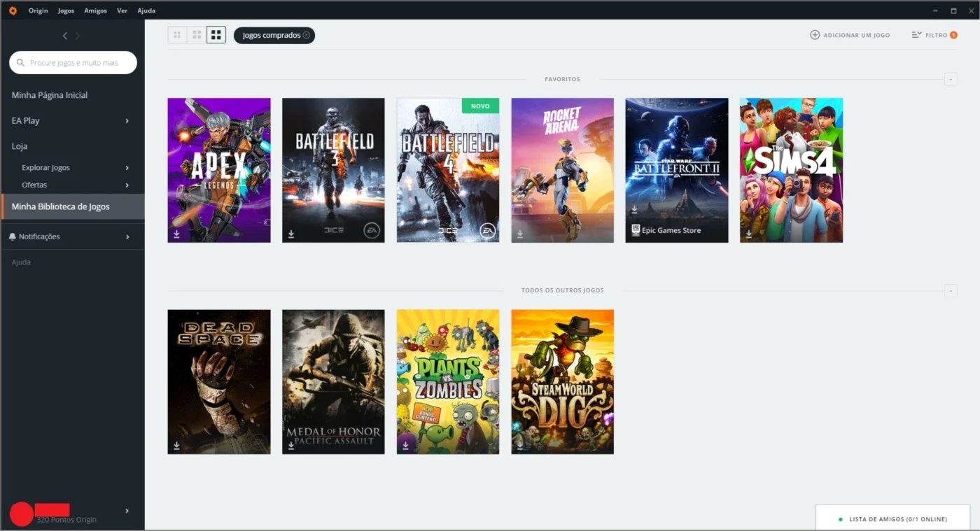Screen dimensions: 980x531
Task: Click the user avatar in sidebar
Action: click(x=22, y=514)
